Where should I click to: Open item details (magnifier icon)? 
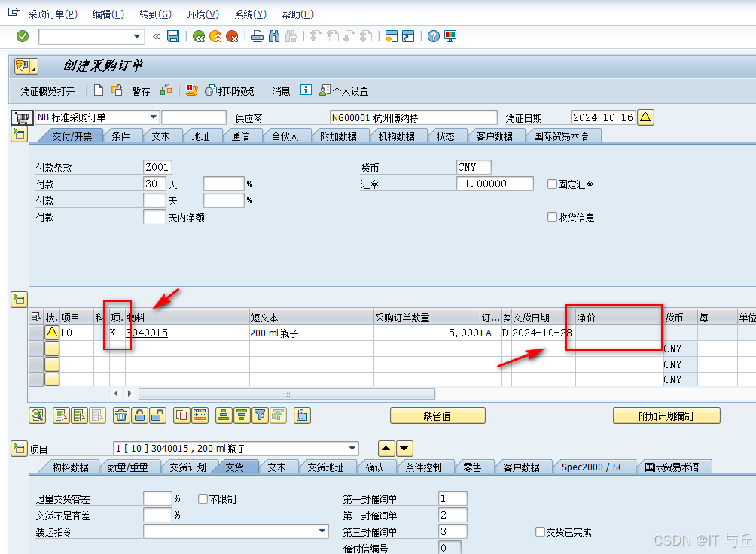pyautogui.click(x=36, y=415)
